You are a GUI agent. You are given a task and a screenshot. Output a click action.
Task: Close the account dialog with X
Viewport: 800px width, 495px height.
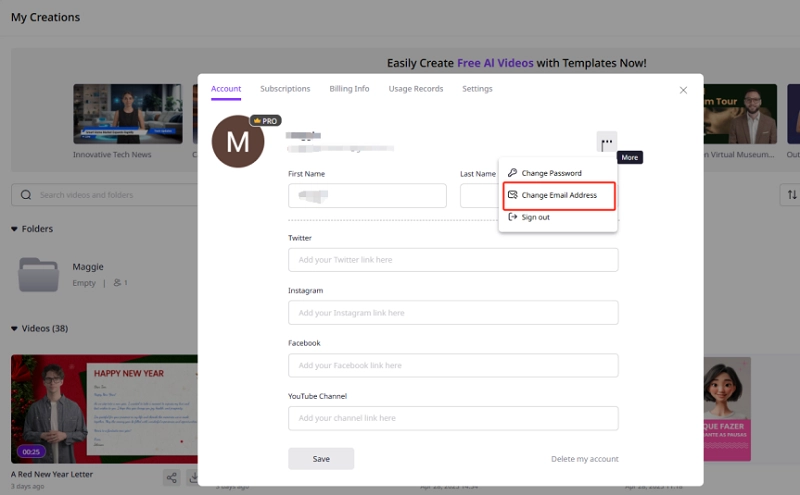click(683, 90)
